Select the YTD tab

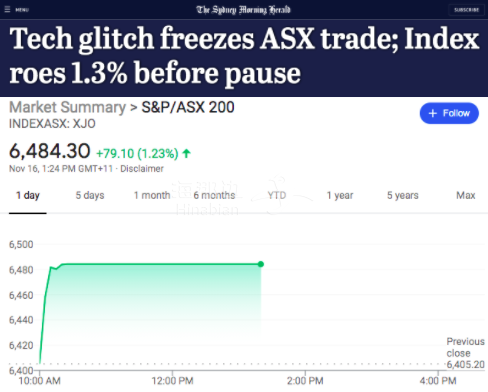pyautogui.click(x=277, y=195)
